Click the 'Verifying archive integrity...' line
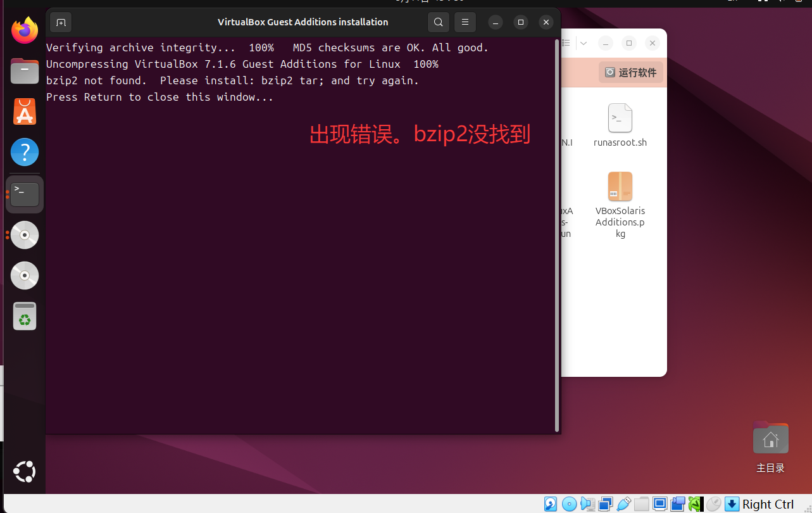Screen dimensions: 812x513 (x=268, y=47)
